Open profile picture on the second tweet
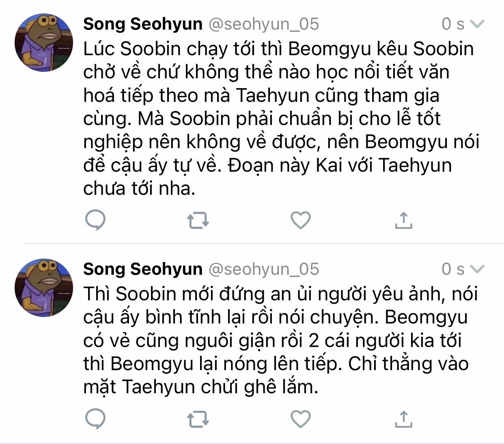Screen dimensions: 504x444 click(x=44, y=287)
